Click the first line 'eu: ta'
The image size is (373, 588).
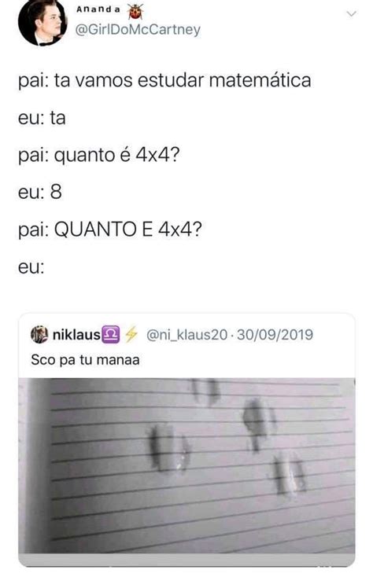42,118
